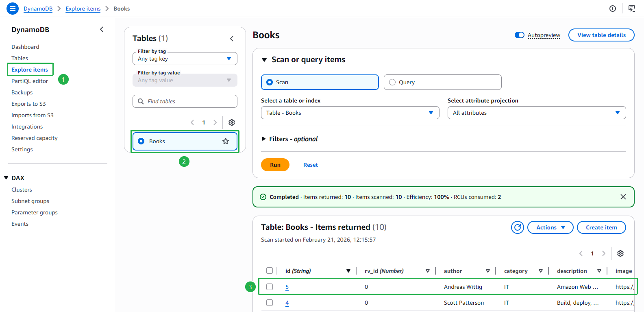644x312 pixels.
Task: Open PartiQL editor in the sidebar
Action: coord(30,81)
